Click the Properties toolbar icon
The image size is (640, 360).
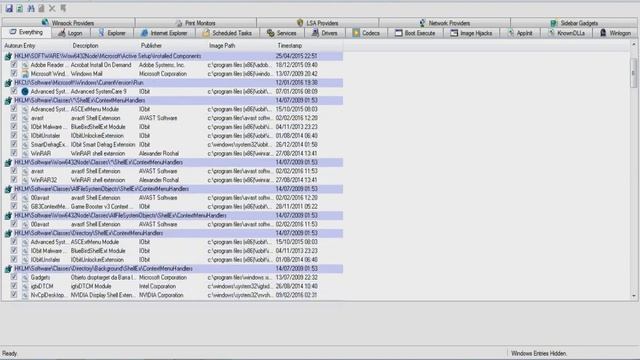(x=42, y=8)
